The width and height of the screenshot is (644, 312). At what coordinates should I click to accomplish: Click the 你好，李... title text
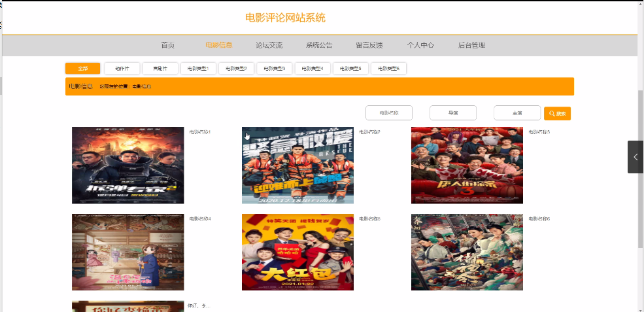point(199,306)
